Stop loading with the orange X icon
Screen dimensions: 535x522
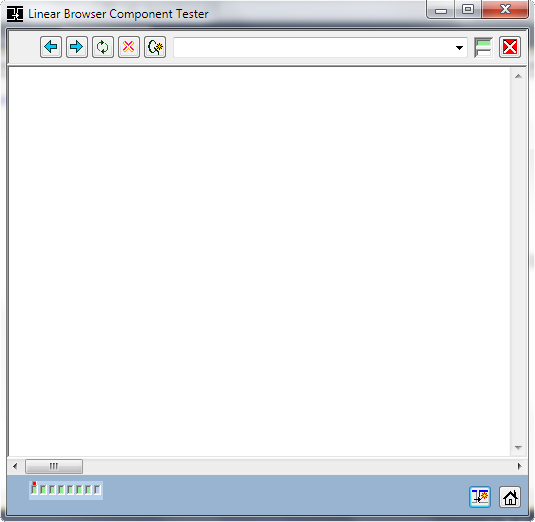tap(129, 47)
